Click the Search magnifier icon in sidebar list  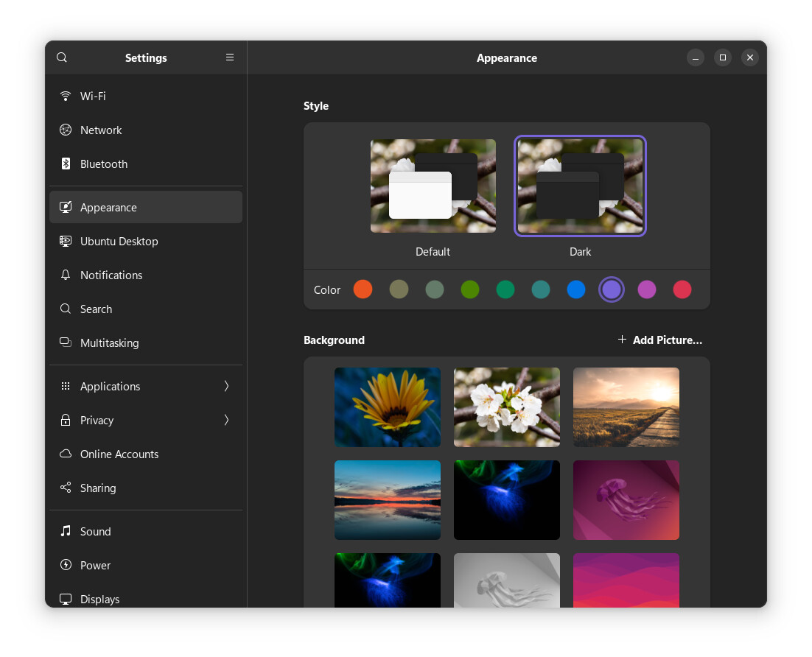pos(66,309)
